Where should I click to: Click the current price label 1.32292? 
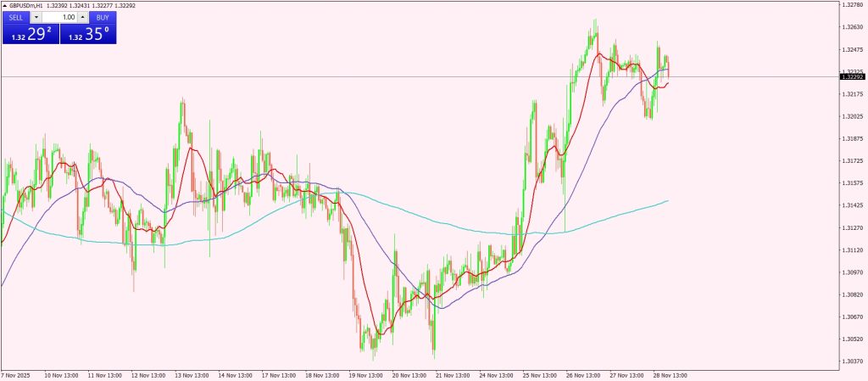(851, 77)
